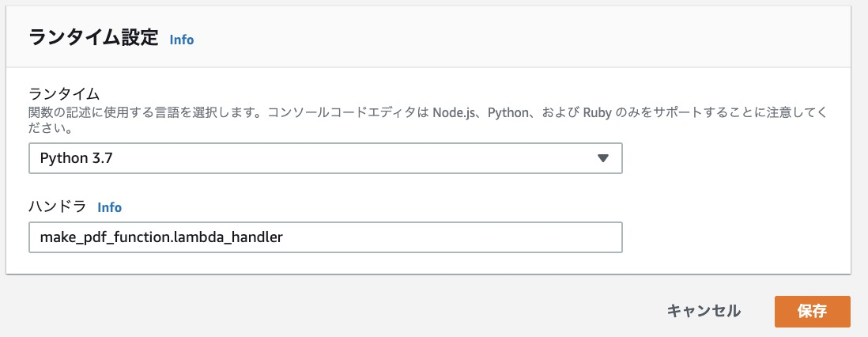Screen dimensions: 868x337
Task: Save settings with the 保存 button
Action: point(812,311)
